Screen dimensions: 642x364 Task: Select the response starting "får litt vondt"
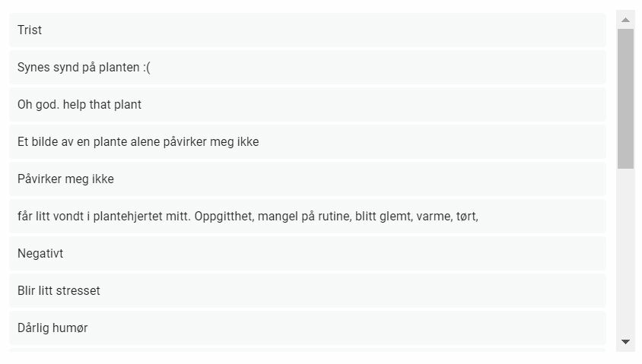(307, 217)
